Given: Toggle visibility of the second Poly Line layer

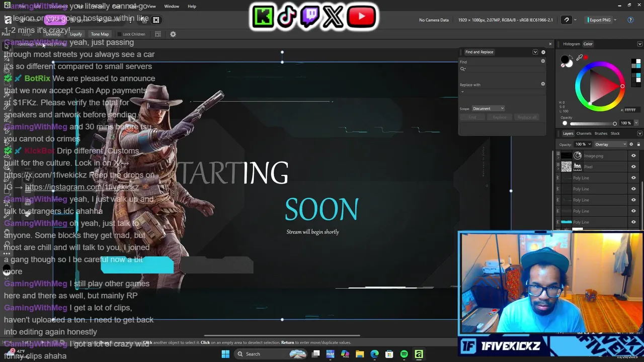Looking at the screenshot, I should coord(633,189).
